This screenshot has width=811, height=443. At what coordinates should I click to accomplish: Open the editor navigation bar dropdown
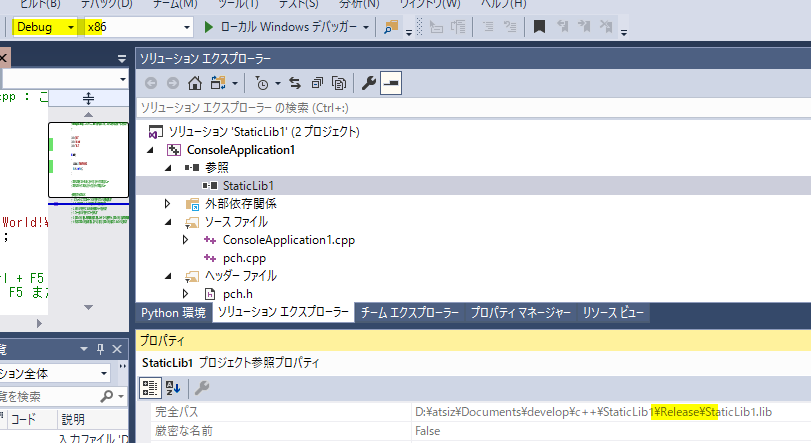[123, 79]
